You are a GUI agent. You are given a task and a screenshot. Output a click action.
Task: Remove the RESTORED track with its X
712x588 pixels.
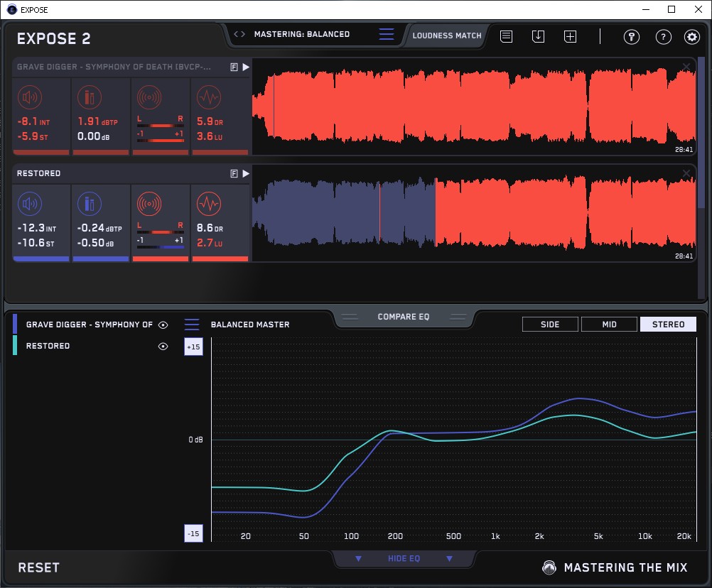686,173
